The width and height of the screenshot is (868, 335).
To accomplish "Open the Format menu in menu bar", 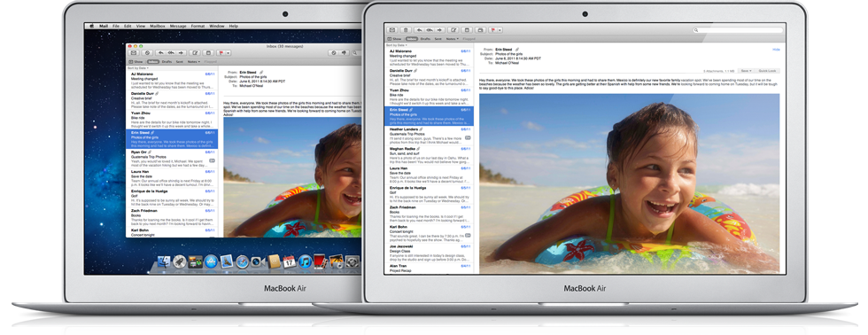I will [198, 26].
